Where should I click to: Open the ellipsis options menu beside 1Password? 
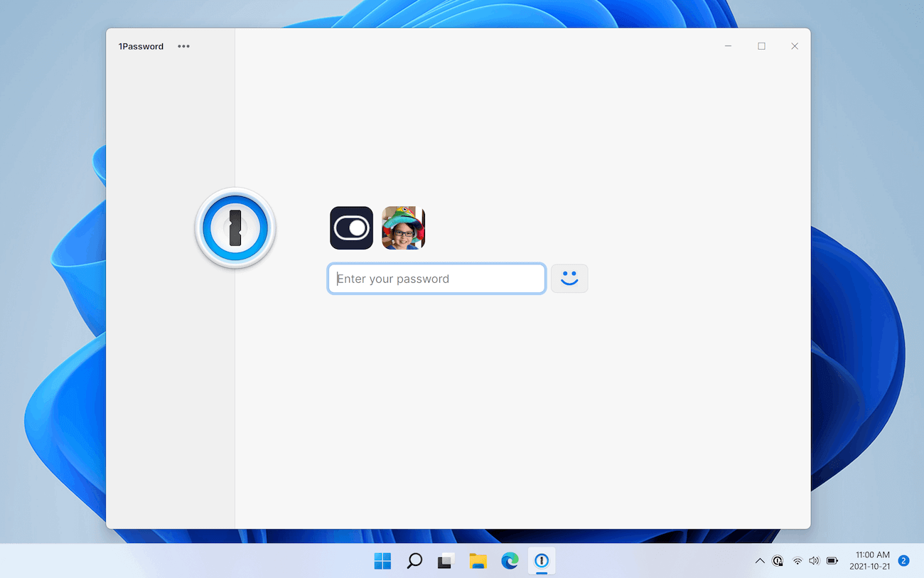click(183, 46)
